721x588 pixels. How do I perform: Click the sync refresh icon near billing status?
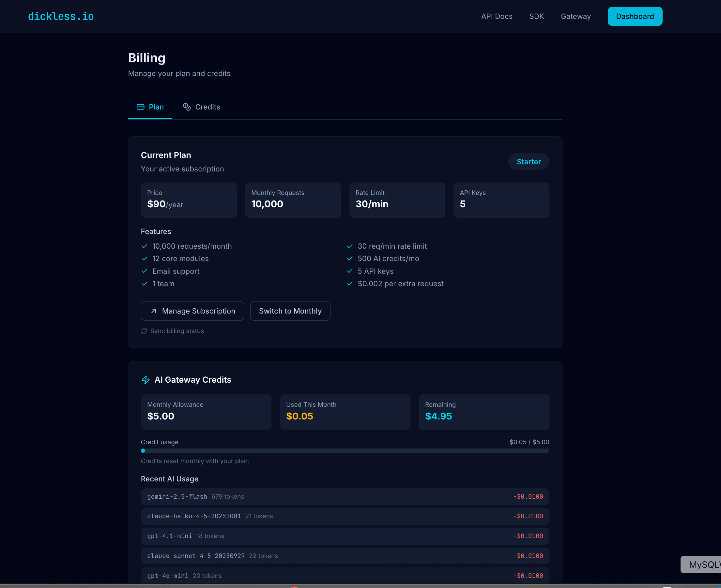click(x=144, y=331)
